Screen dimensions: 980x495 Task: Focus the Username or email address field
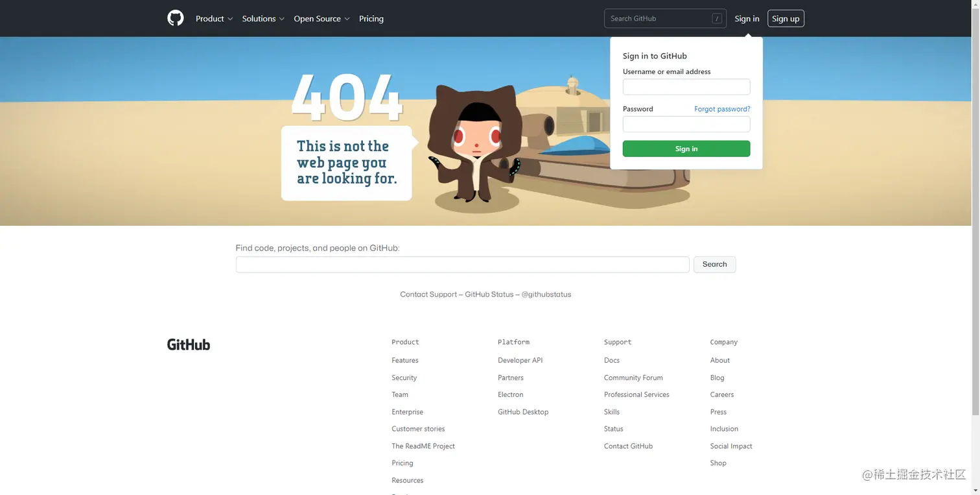[x=686, y=87]
